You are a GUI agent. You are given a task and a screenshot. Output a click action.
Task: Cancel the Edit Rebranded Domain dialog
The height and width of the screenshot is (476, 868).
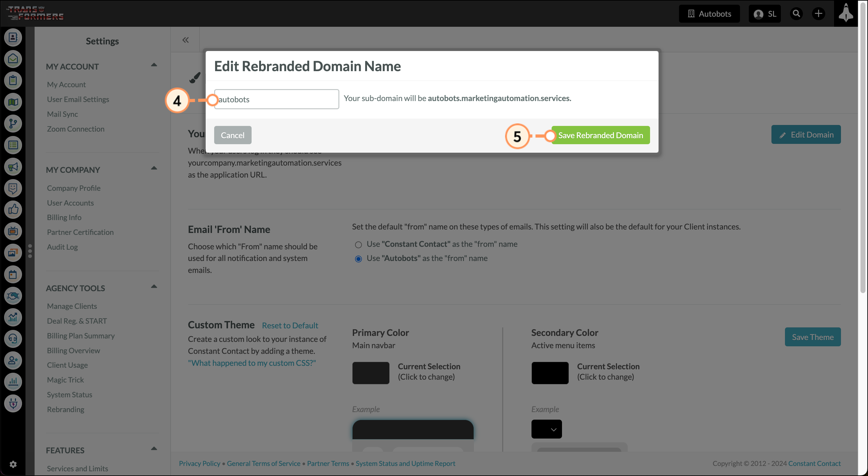(x=232, y=135)
